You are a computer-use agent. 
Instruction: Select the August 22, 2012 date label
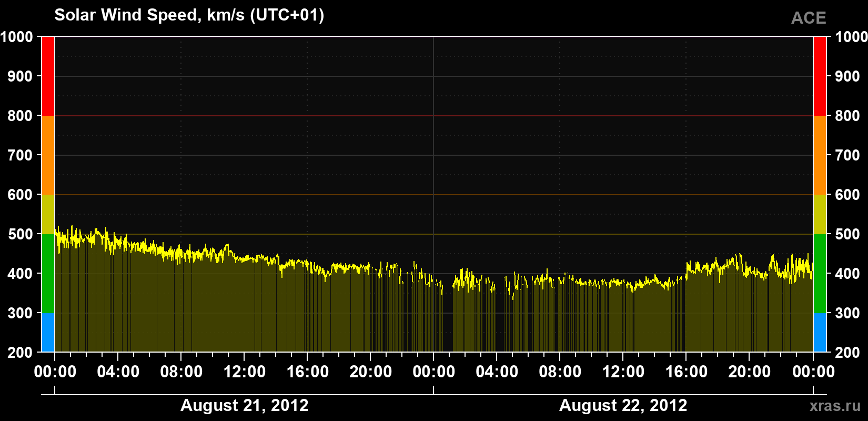[x=623, y=405]
